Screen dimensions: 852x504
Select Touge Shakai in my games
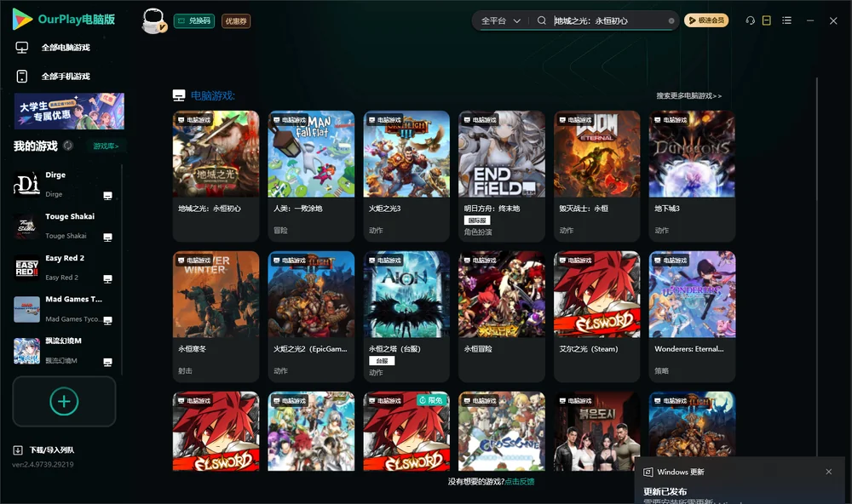click(x=64, y=226)
